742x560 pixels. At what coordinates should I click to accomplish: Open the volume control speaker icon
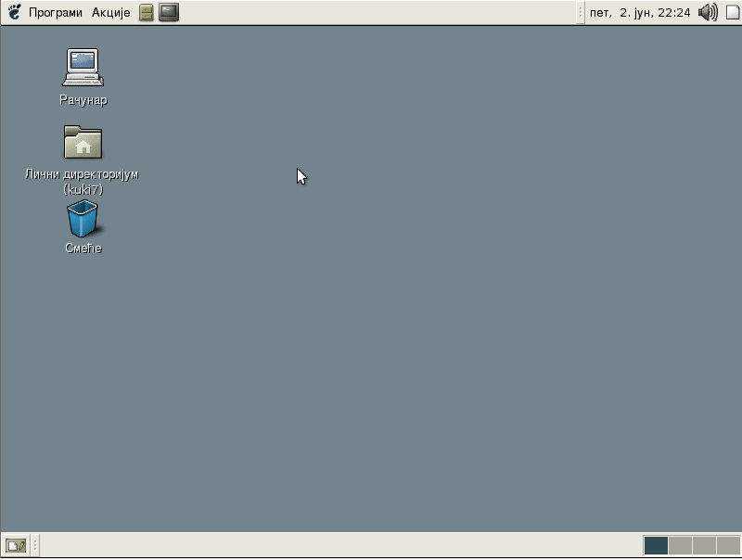708,13
